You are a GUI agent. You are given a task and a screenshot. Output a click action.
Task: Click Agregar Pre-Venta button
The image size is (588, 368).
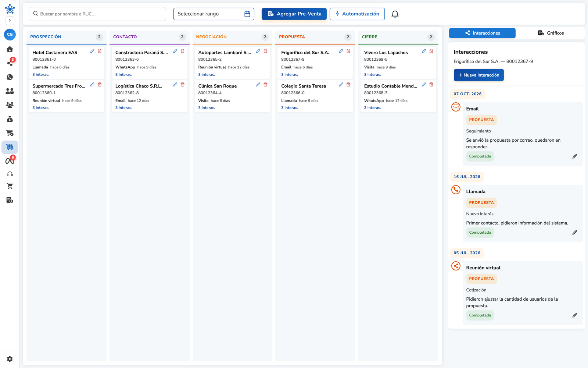point(294,14)
